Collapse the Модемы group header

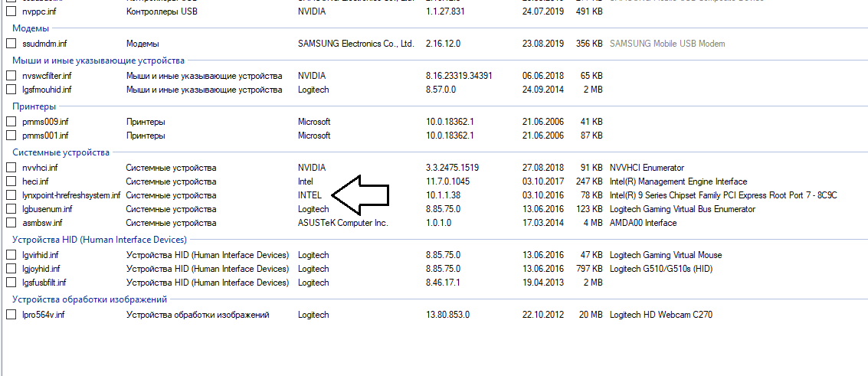click(x=31, y=28)
